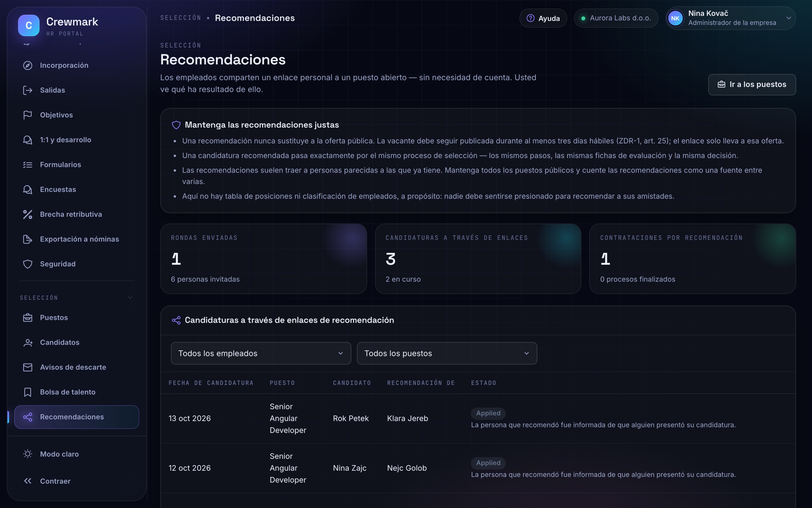Image resolution: width=812 pixels, height=508 pixels.
Task: Click recommender name Nejc Golob
Action: (406, 468)
